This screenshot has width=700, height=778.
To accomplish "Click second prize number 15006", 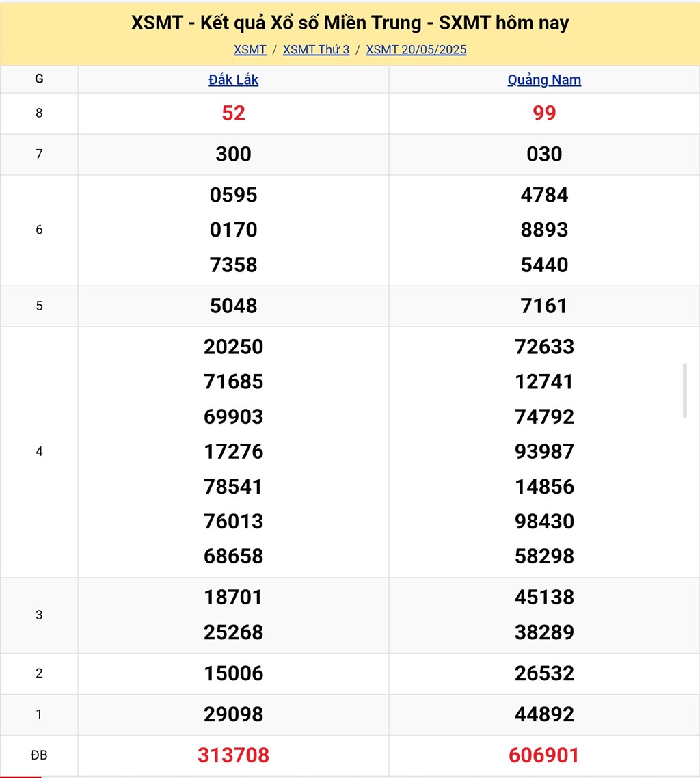I will tap(234, 674).
